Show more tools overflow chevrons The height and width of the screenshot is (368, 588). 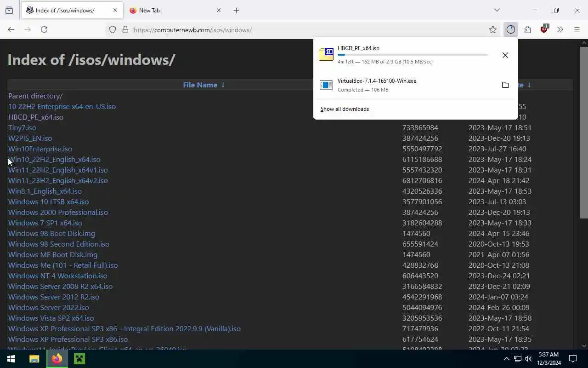coord(560,29)
